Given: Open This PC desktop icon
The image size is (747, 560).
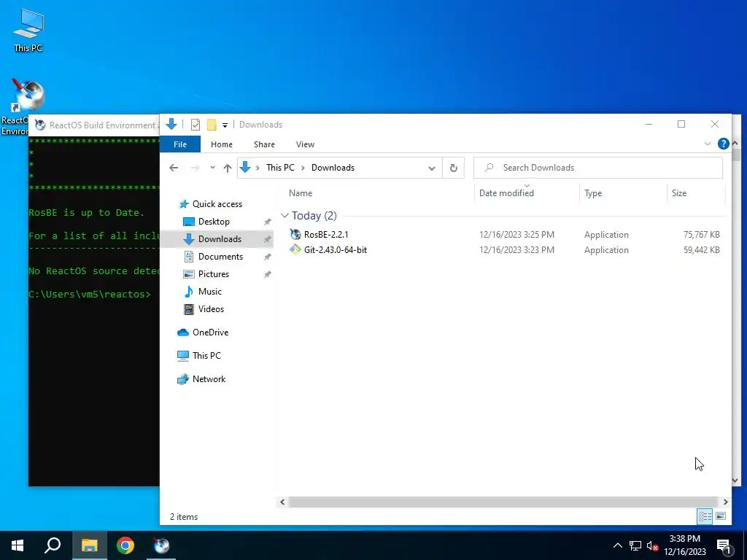Looking at the screenshot, I should point(28,29).
